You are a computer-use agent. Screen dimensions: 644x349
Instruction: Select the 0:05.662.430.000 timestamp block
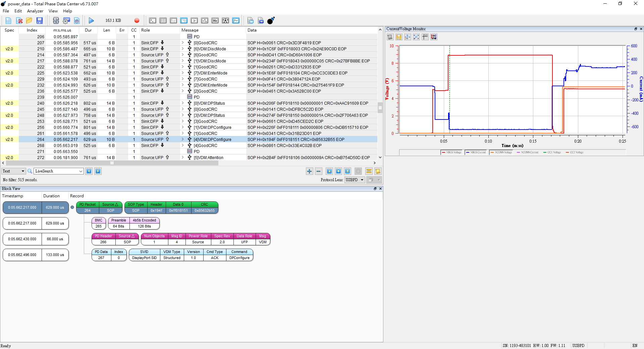click(22, 239)
